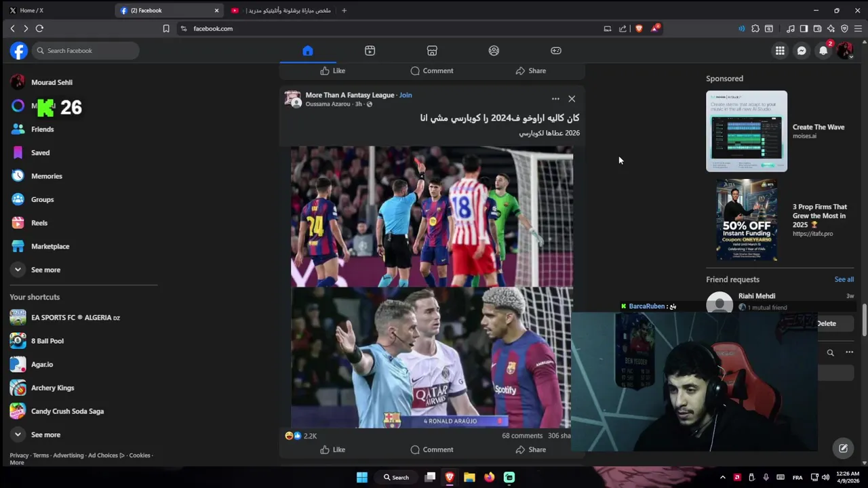The height and width of the screenshot is (488, 868).
Task: Open the Brave Wallet icon
Action: point(817,28)
